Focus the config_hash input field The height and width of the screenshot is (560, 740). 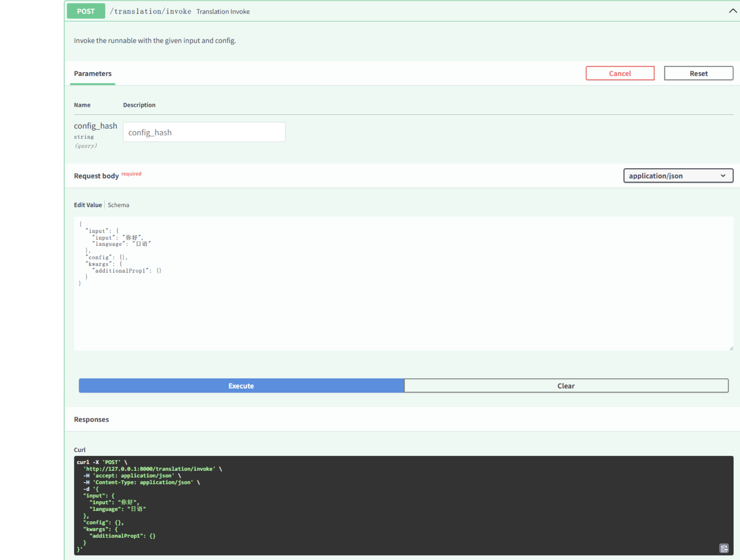(204, 132)
